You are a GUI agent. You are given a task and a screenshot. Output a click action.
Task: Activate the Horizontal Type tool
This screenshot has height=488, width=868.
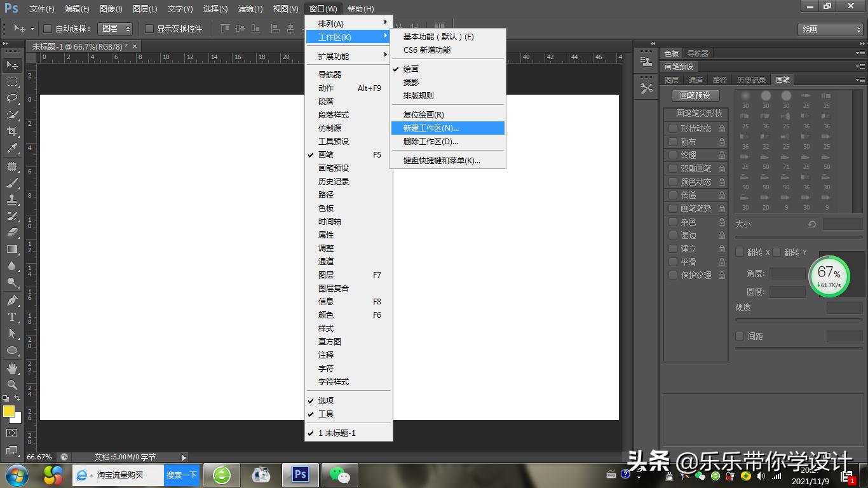pos(12,317)
